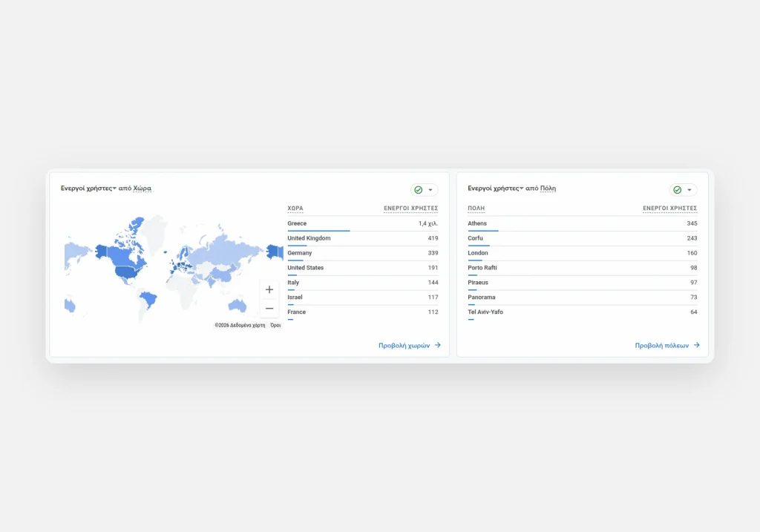Open the Χώρα dimension picker in title
Viewport: 760px width, 532px height.
142,188
